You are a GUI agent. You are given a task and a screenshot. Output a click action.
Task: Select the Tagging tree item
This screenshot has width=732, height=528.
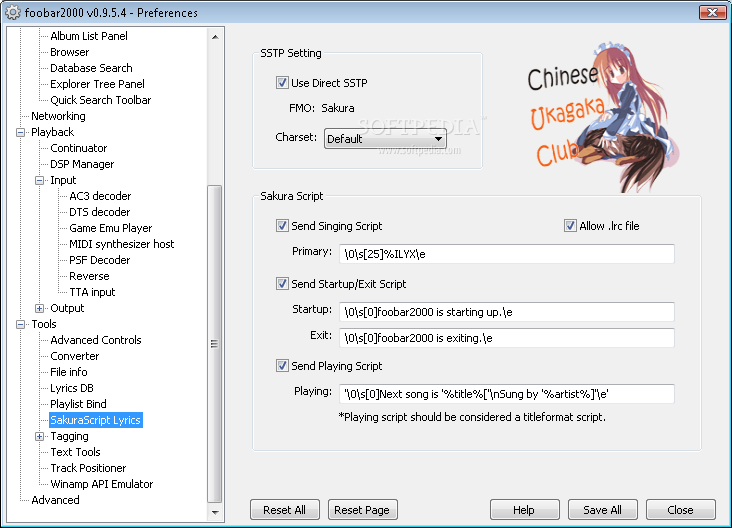click(69, 436)
